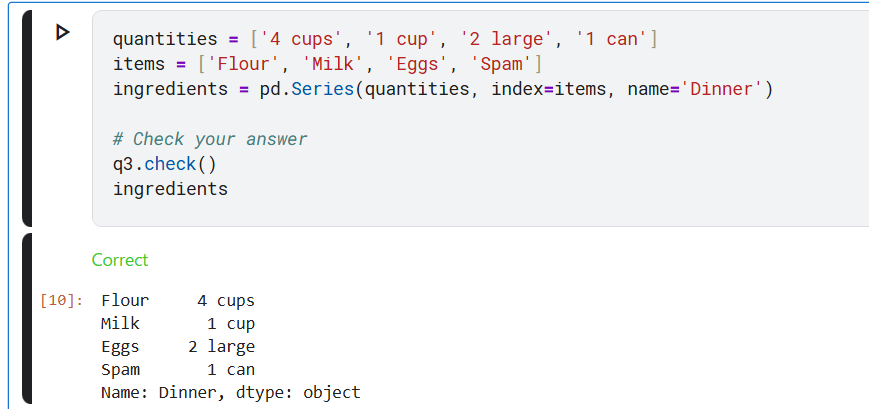This screenshot has width=869, height=409.
Task: Click the final 'ingredients' code line
Action: click(x=170, y=189)
